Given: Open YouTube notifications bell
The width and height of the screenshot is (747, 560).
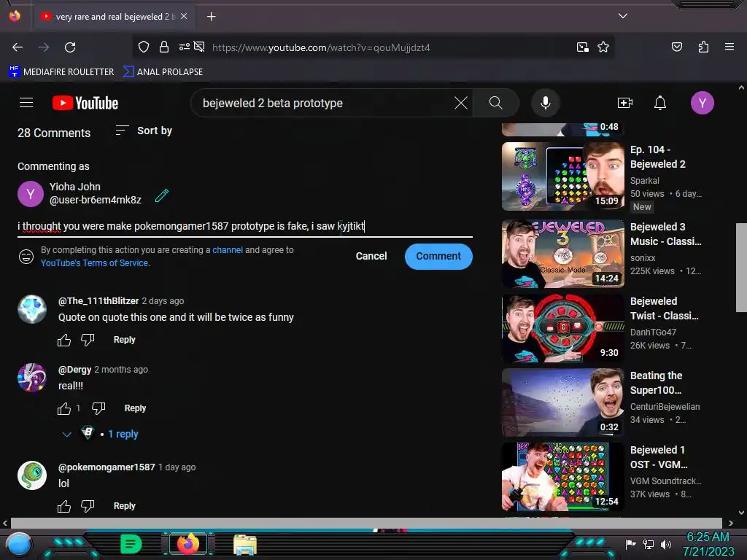Looking at the screenshot, I should click(659, 103).
